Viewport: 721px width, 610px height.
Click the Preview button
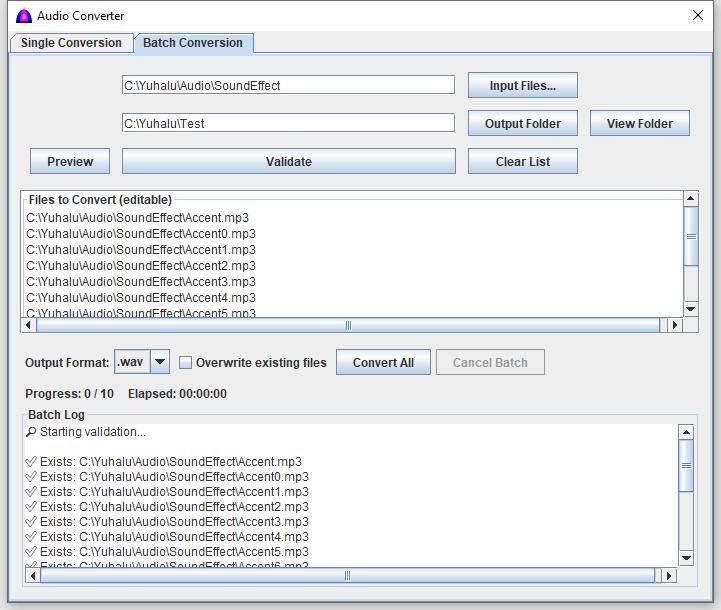click(x=70, y=161)
